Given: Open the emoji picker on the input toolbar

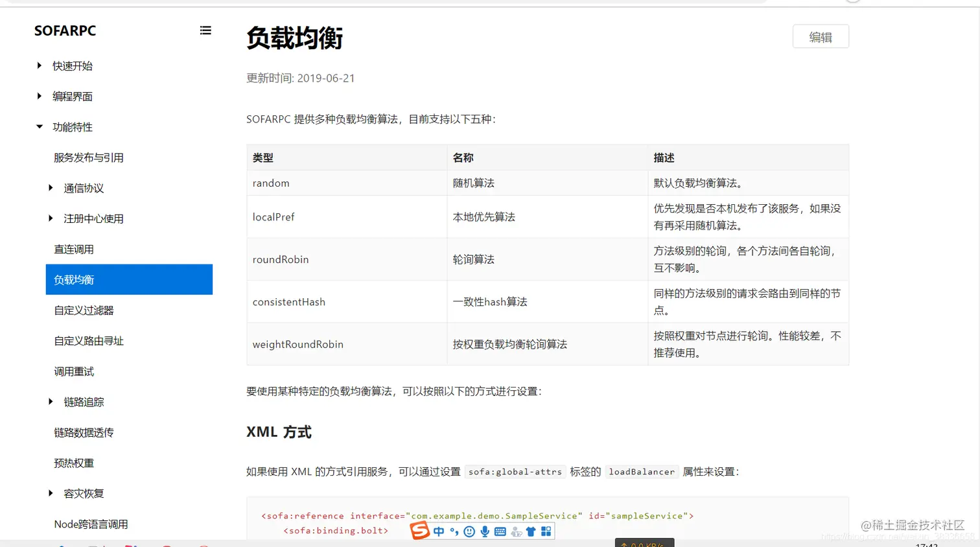Looking at the screenshot, I should (469, 531).
